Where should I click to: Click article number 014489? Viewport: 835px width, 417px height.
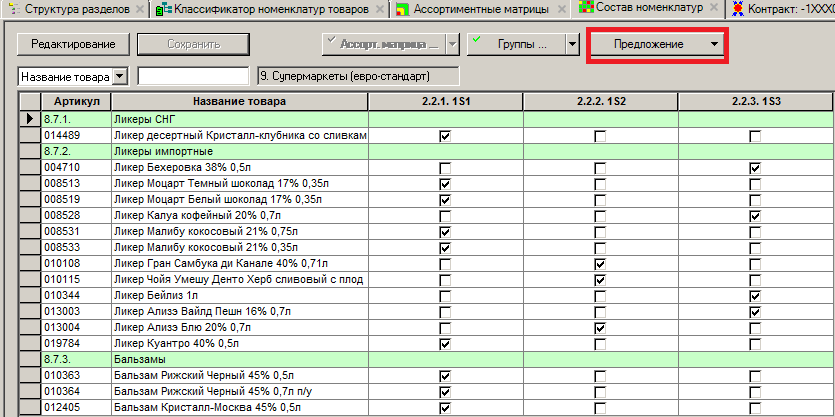click(76, 136)
